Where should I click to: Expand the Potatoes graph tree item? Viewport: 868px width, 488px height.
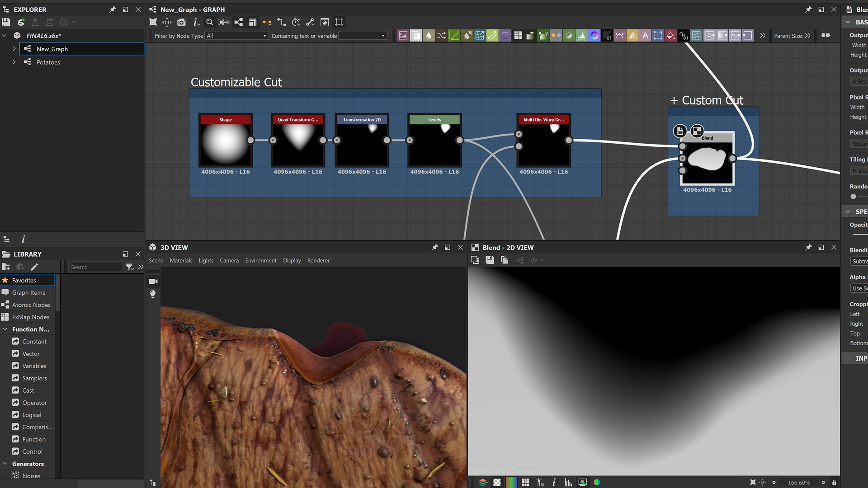(x=14, y=62)
